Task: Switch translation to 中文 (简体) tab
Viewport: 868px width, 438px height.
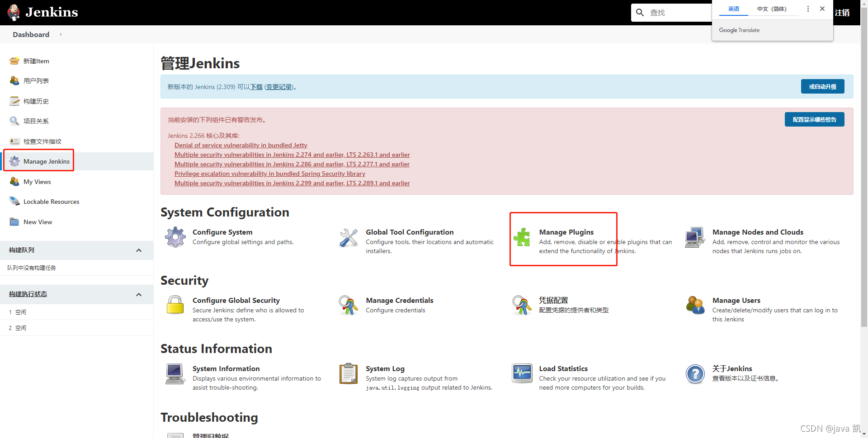Action: (x=772, y=9)
